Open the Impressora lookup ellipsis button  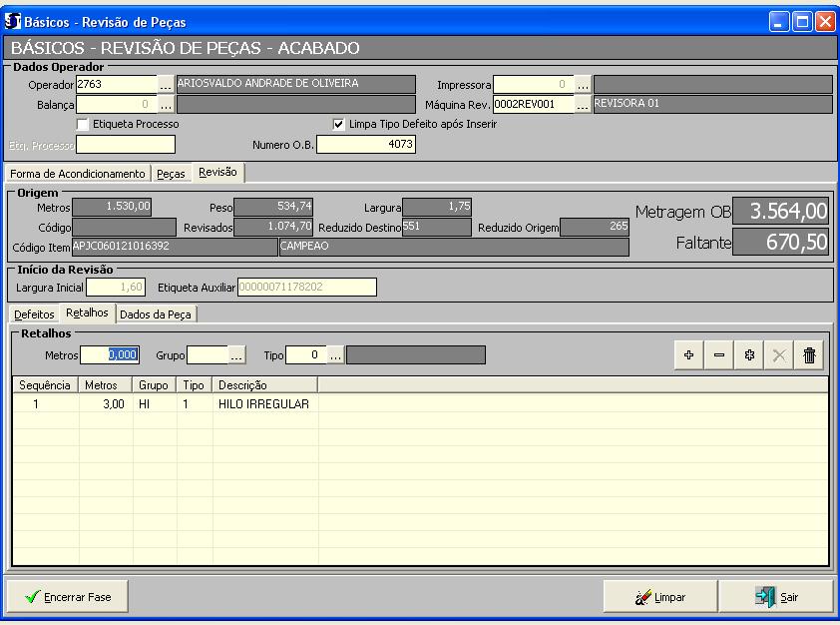[x=583, y=85]
